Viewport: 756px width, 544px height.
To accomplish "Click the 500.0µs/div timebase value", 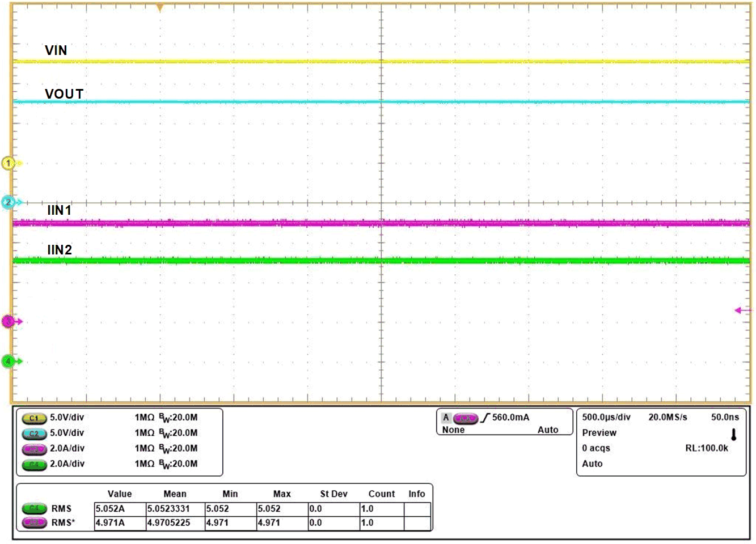I will pos(606,418).
